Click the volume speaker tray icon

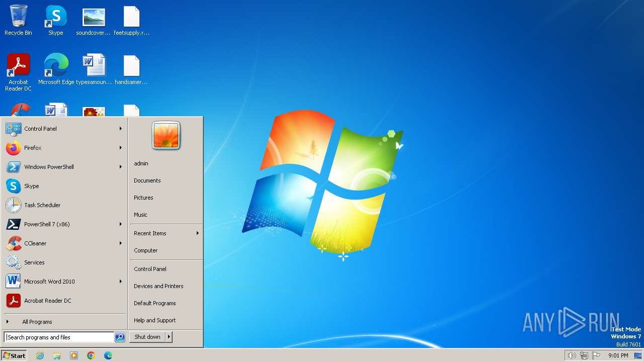pyautogui.click(x=572, y=355)
